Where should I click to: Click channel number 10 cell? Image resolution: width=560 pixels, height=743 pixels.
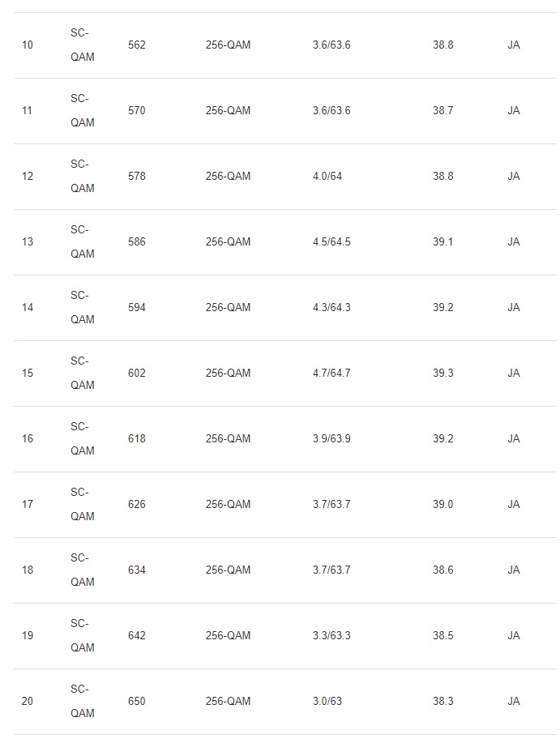(x=28, y=45)
